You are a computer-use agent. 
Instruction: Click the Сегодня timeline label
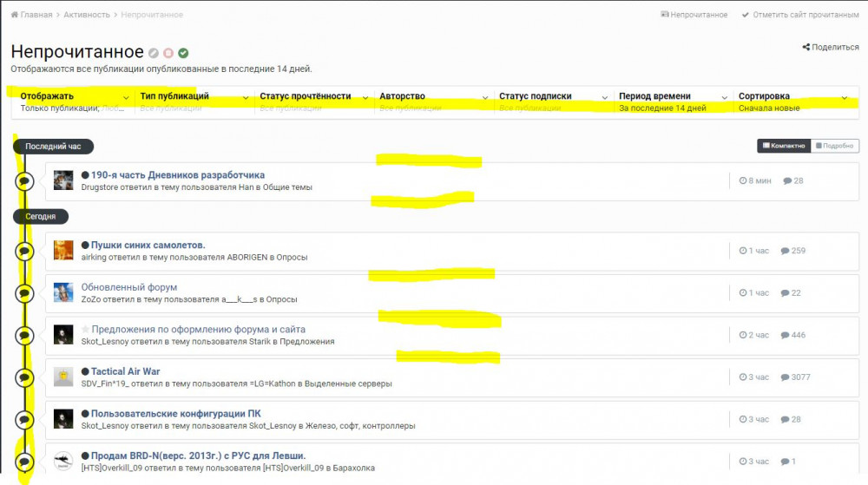point(41,216)
